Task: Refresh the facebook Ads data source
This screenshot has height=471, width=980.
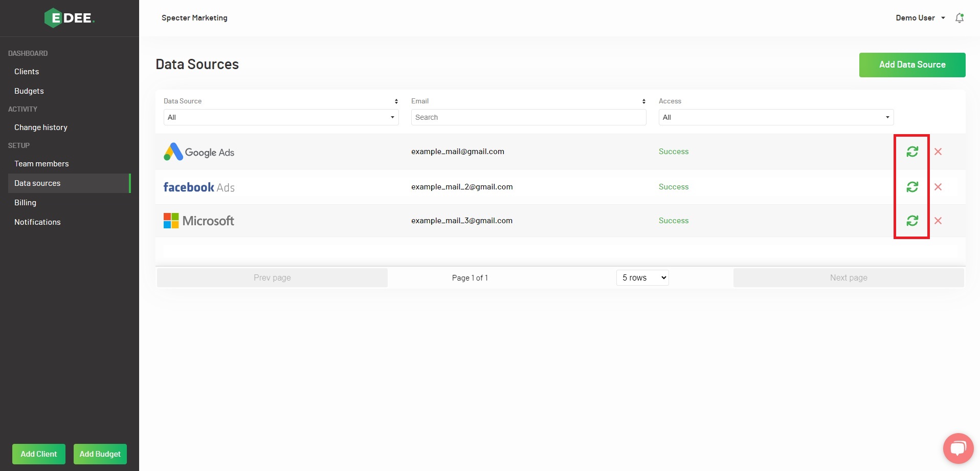Action: click(x=912, y=187)
